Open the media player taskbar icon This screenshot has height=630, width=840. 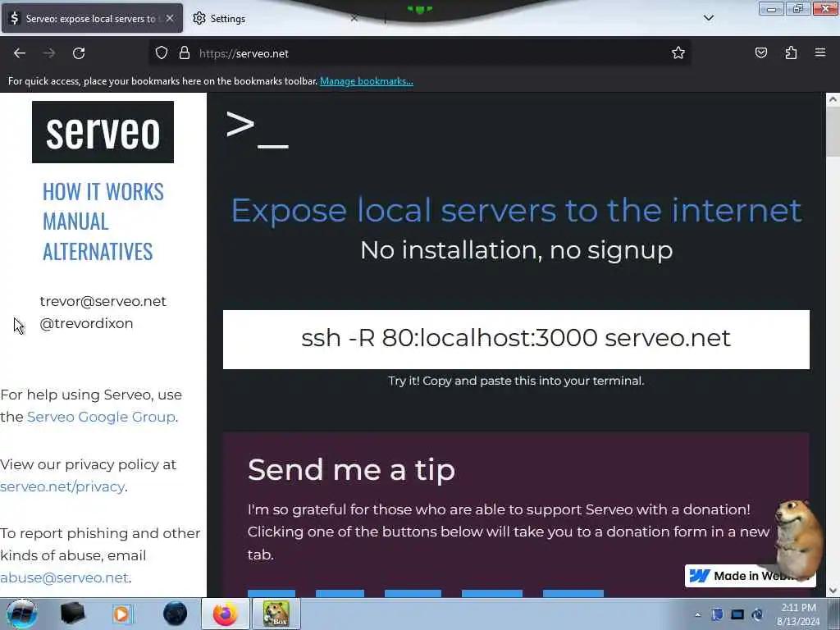tap(122, 614)
